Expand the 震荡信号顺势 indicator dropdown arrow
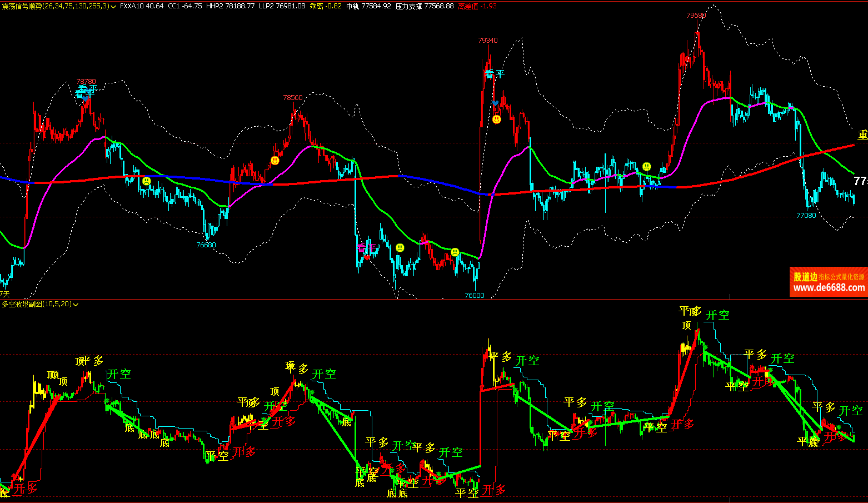Viewport: 868px width, 503px height. 113,7
